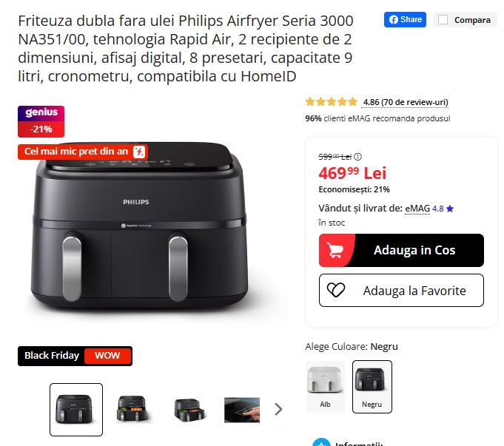Click the lightning deal icon on the price badge
The height and width of the screenshot is (446, 504).
(139, 152)
